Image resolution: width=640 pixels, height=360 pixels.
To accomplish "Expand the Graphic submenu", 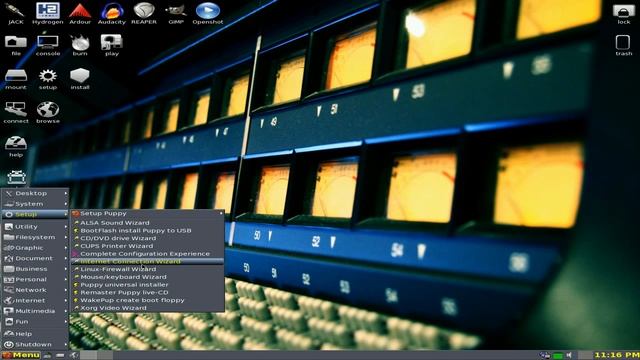I will pos(35,248).
